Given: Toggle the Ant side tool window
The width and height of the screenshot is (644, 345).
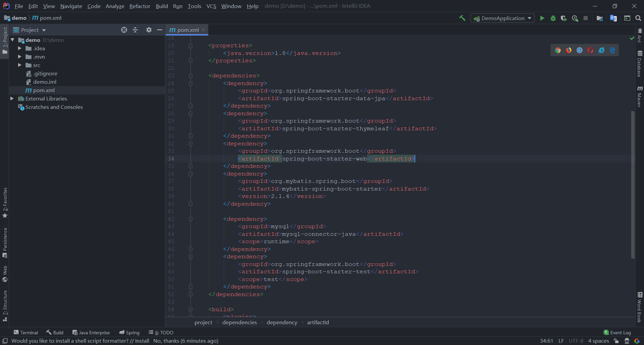Looking at the screenshot, I should click(x=640, y=36).
